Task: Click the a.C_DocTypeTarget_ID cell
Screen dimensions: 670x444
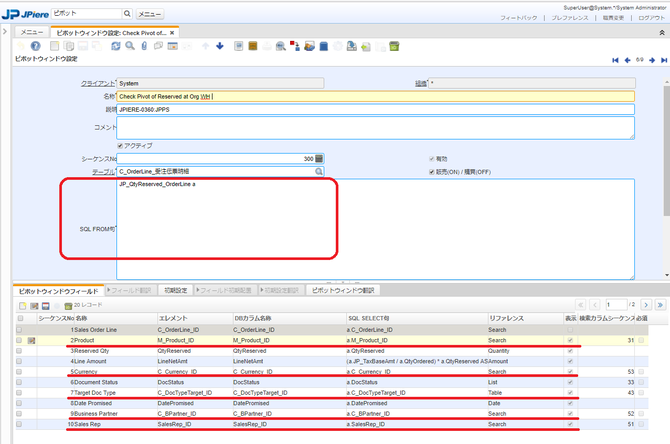Action: tap(376, 393)
